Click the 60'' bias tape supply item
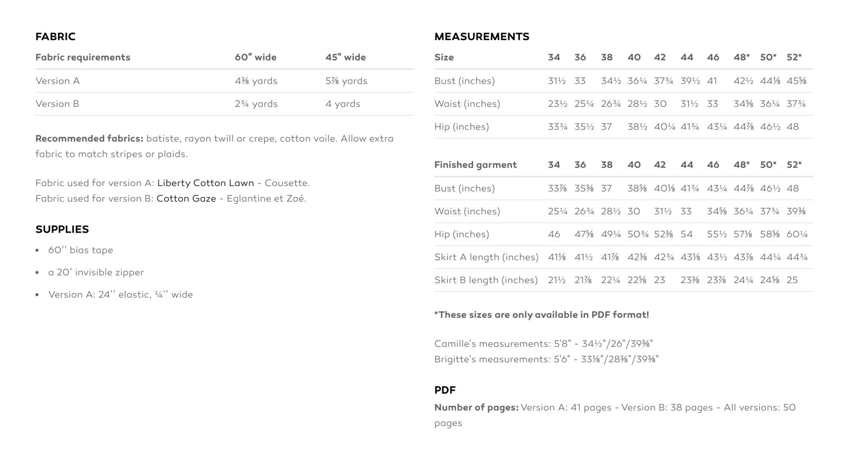868x461 pixels. pos(81,250)
